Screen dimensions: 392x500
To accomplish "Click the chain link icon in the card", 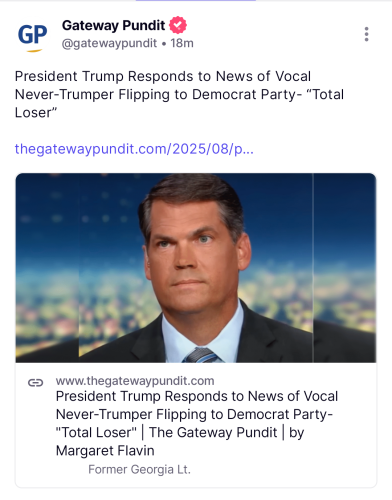I will pyautogui.click(x=36, y=382).
